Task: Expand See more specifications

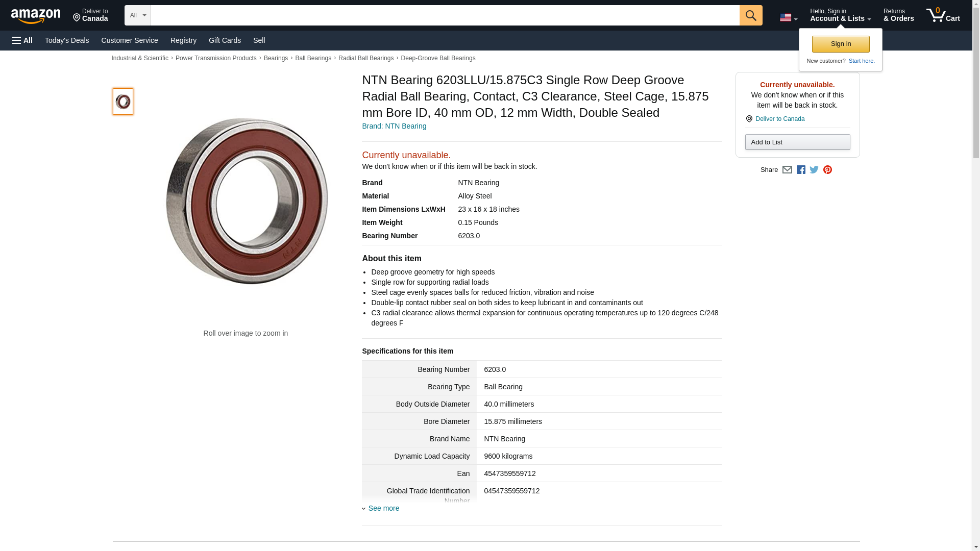Action: click(x=383, y=508)
